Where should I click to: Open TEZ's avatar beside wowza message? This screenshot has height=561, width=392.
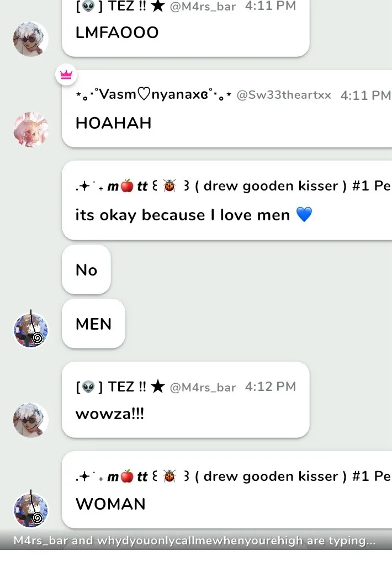(x=31, y=420)
